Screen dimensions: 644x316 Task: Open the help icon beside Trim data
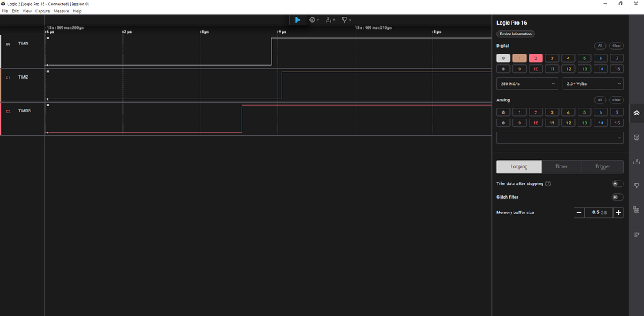548,184
